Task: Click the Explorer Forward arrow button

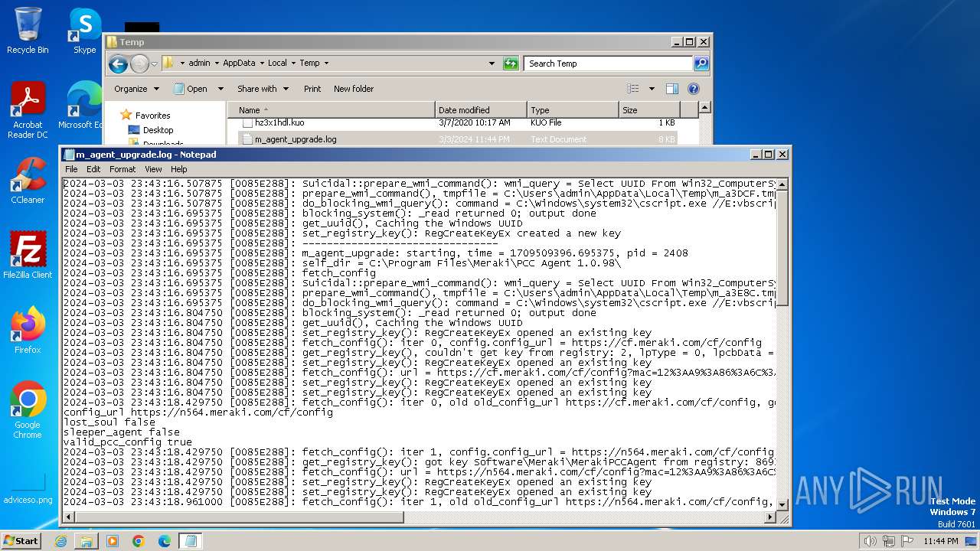Action: (139, 64)
